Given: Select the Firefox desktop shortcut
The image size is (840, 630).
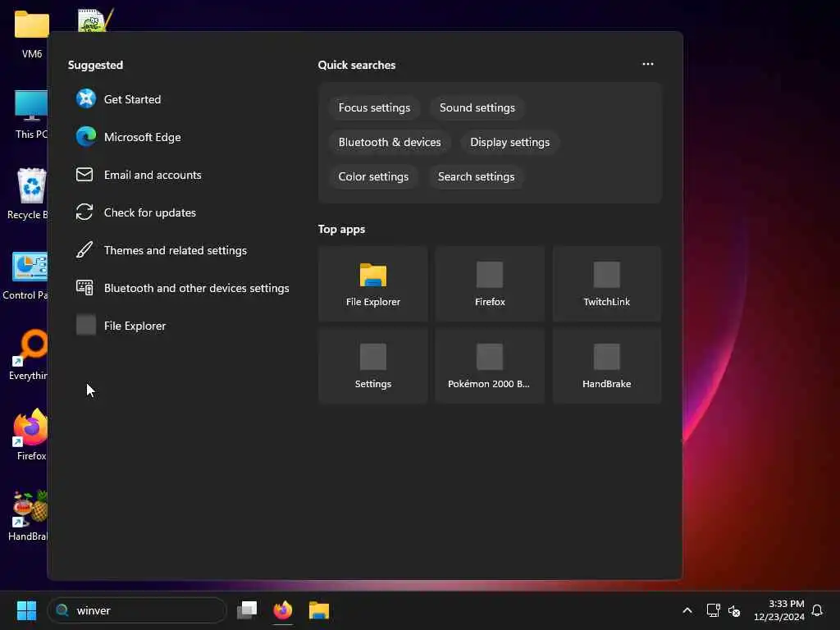Looking at the screenshot, I should tap(31, 435).
